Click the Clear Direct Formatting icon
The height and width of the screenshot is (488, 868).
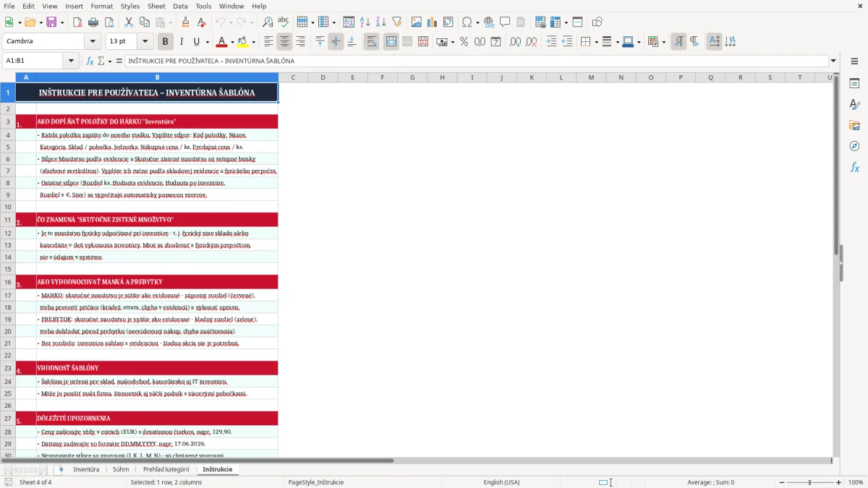click(201, 22)
